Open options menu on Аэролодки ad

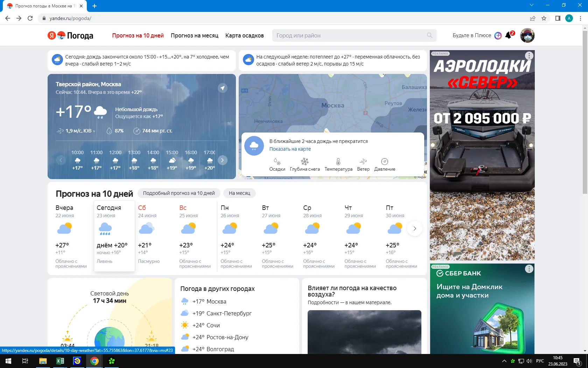tap(529, 56)
